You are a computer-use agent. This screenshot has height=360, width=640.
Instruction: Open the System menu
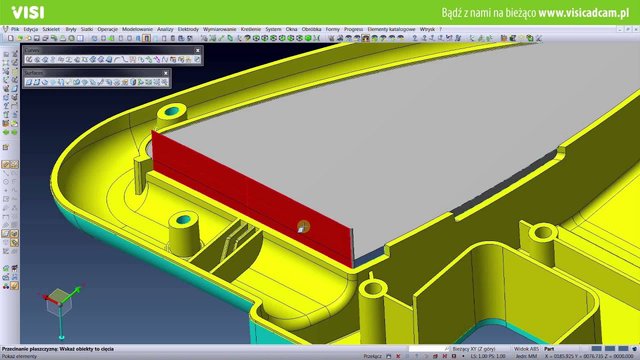point(273,29)
